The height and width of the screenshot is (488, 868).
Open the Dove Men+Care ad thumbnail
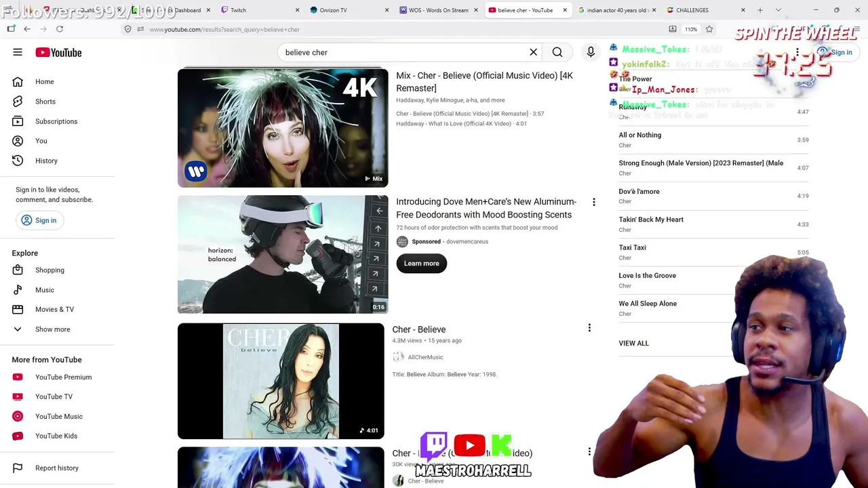(283, 255)
